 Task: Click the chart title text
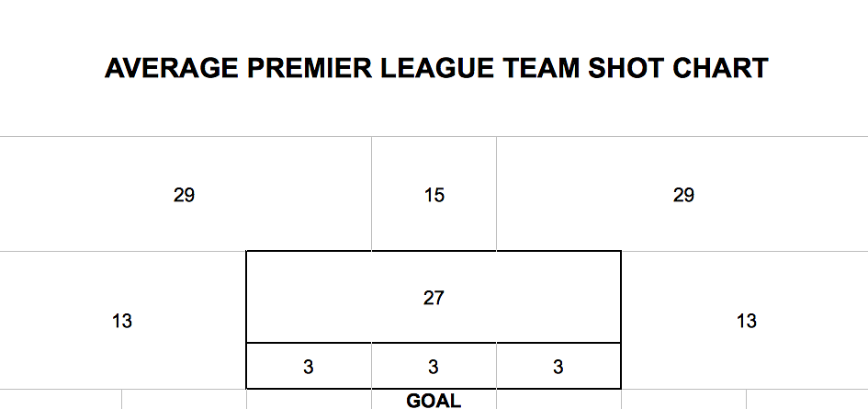click(436, 68)
